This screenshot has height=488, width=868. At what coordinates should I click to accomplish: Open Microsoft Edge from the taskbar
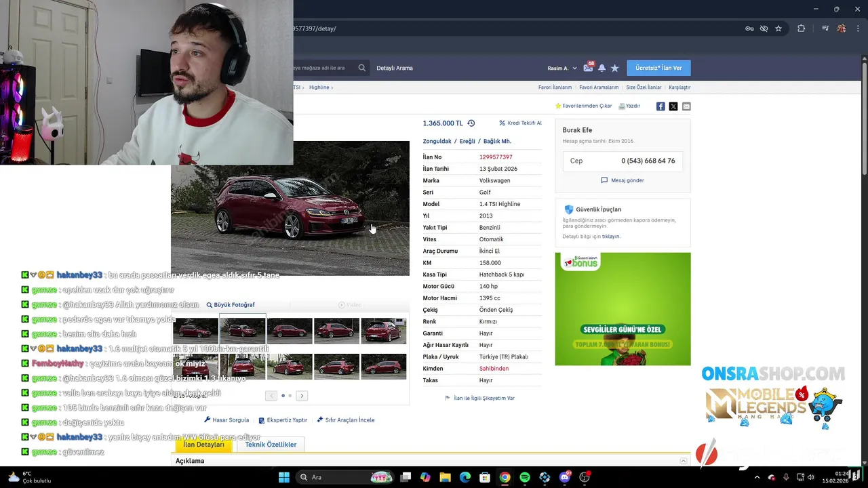[465, 477]
